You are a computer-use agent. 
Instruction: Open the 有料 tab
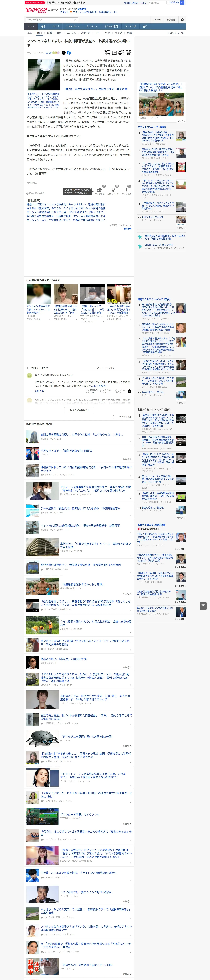point(145,27)
